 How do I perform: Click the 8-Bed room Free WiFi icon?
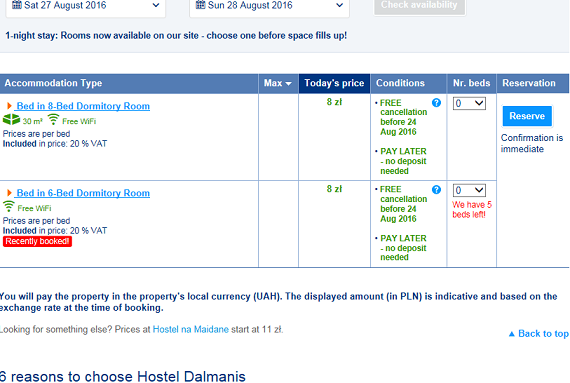pos(53,119)
